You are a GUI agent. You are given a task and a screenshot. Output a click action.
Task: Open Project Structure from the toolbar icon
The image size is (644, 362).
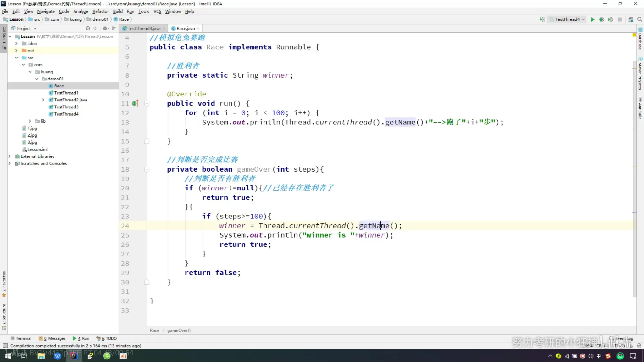click(631, 19)
